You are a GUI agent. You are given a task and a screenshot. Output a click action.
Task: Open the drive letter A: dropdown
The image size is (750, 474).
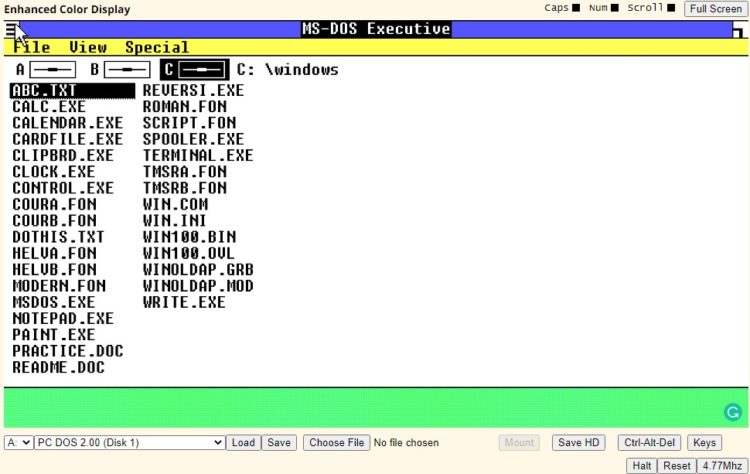tap(18, 442)
